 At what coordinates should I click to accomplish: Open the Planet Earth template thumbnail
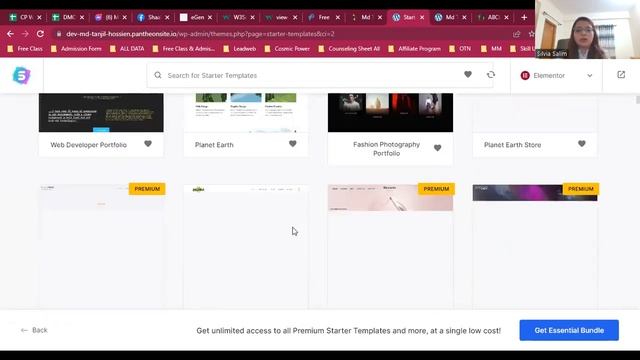(246, 113)
